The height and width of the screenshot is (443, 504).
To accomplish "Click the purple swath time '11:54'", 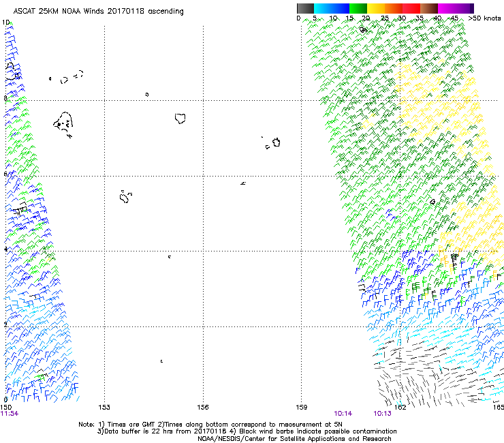I will pos(10,414).
